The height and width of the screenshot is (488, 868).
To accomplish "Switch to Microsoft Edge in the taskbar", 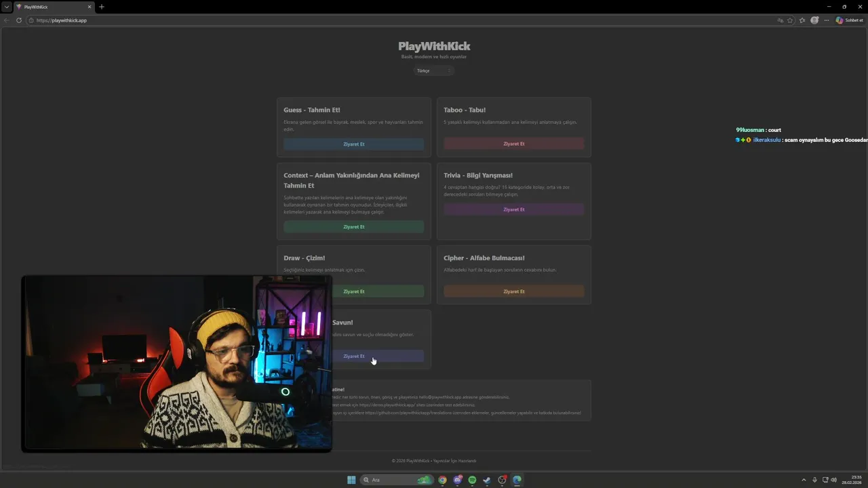I will click(517, 480).
